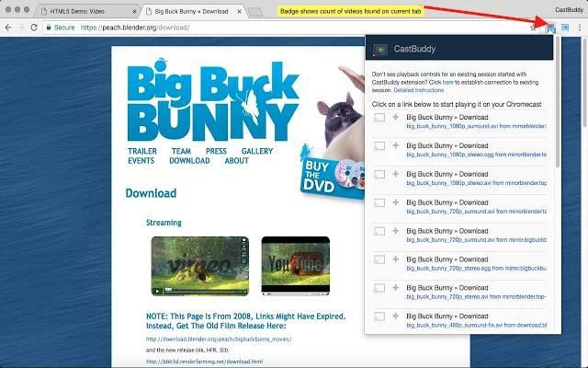This screenshot has height=368, width=588.
Task: Plus icon for big_buck_bunny_1080p_surround.avi row
Action: pyautogui.click(x=396, y=117)
